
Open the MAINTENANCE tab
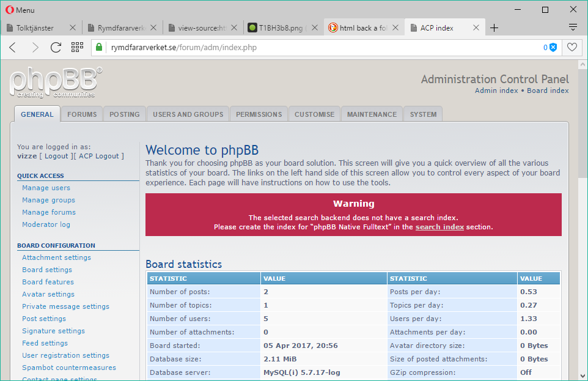click(372, 114)
